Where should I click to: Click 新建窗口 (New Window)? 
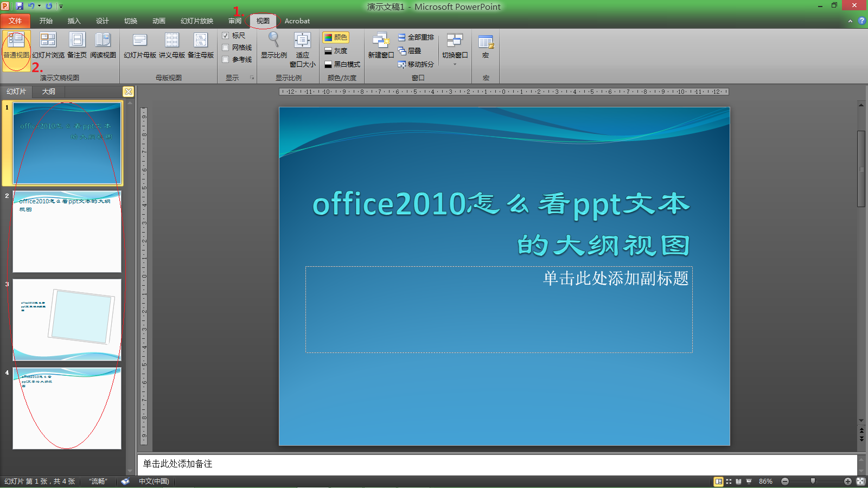[381, 46]
